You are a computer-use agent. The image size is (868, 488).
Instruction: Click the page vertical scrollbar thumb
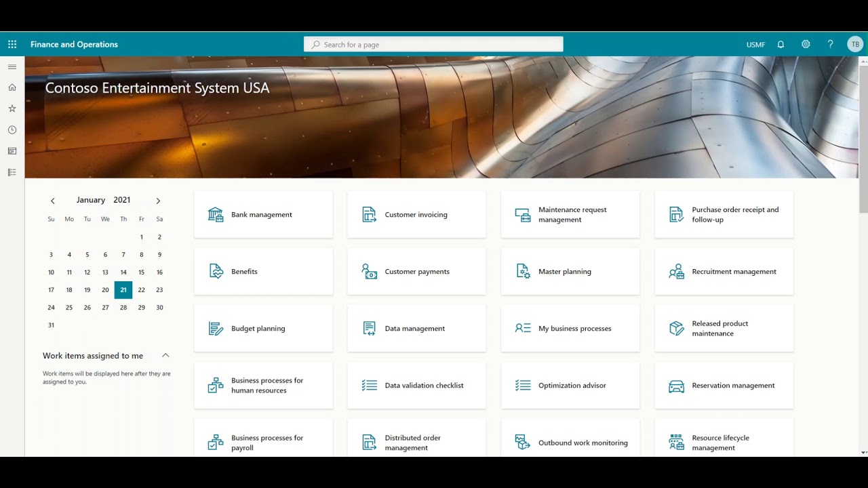point(863,139)
